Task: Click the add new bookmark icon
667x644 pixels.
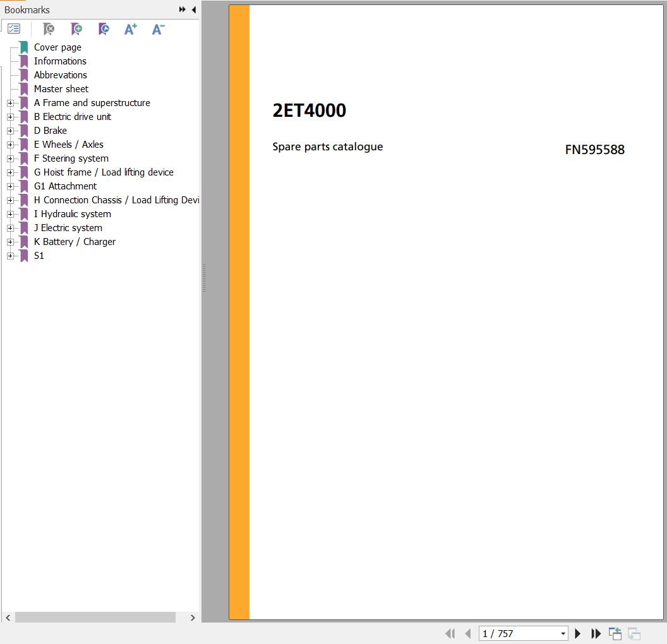Action: pos(76,29)
